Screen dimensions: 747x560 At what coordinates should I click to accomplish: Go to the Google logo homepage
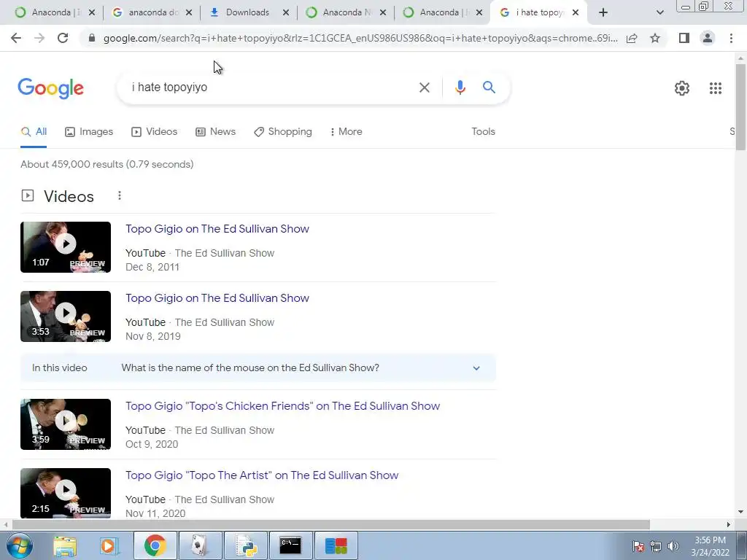click(x=50, y=88)
